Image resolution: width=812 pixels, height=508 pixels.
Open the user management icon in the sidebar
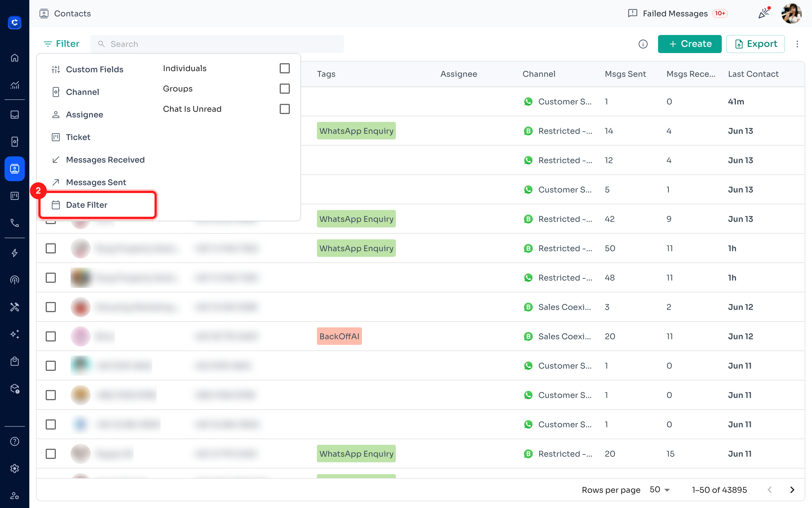coord(14,496)
